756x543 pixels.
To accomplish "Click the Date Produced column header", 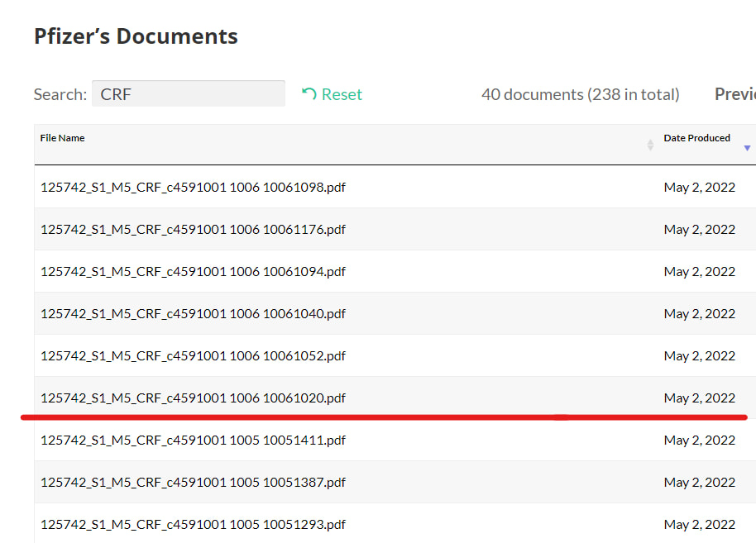I will [x=696, y=138].
